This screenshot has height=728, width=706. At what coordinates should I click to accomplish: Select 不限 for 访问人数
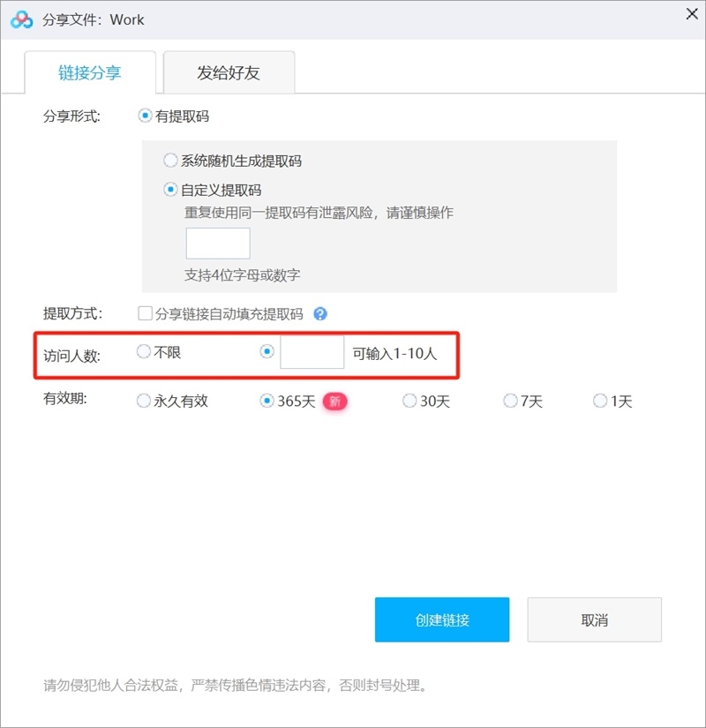(142, 351)
